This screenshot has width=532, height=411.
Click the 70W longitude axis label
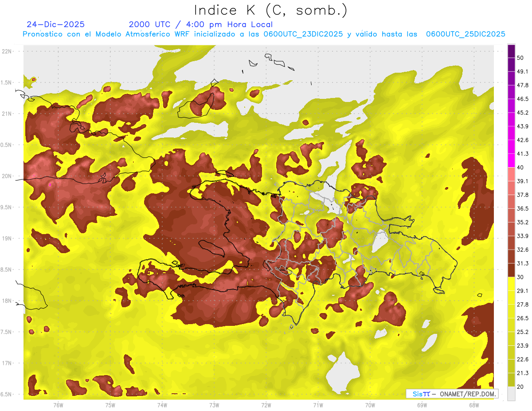click(370, 405)
